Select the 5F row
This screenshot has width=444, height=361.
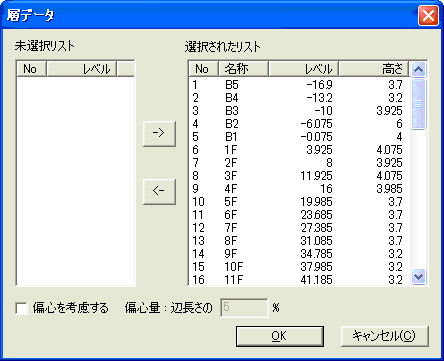[x=299, y=202]
